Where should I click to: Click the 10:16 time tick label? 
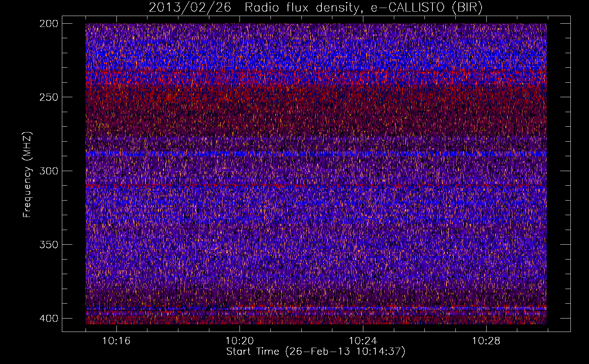tap(116, 341)
